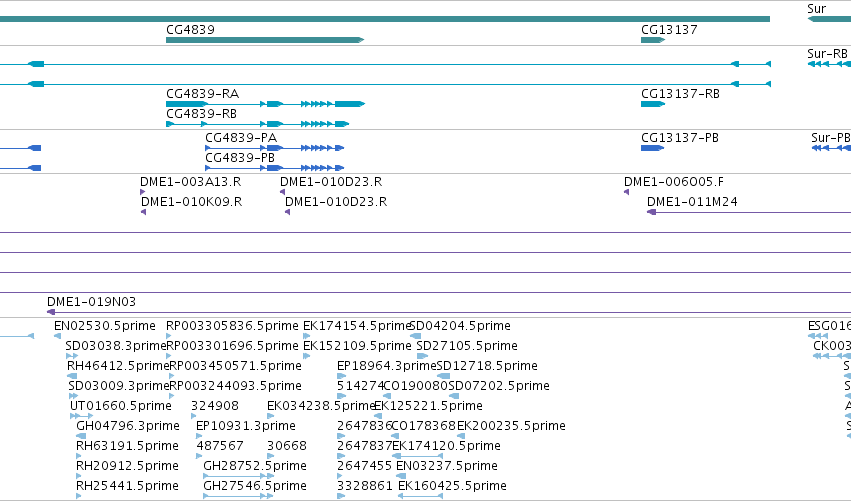The height and width of the screenshot is (501, 851).
Task: Click the DME1-006O05.F label
Action: 674,182
